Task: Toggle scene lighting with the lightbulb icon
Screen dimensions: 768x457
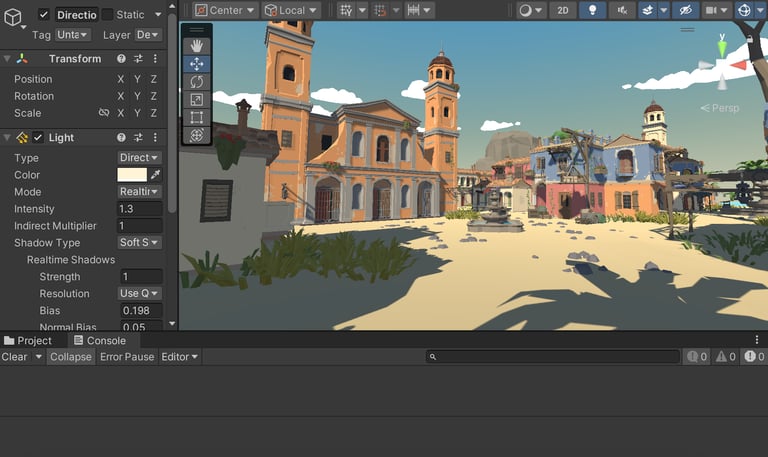Action: pos(592,10)
